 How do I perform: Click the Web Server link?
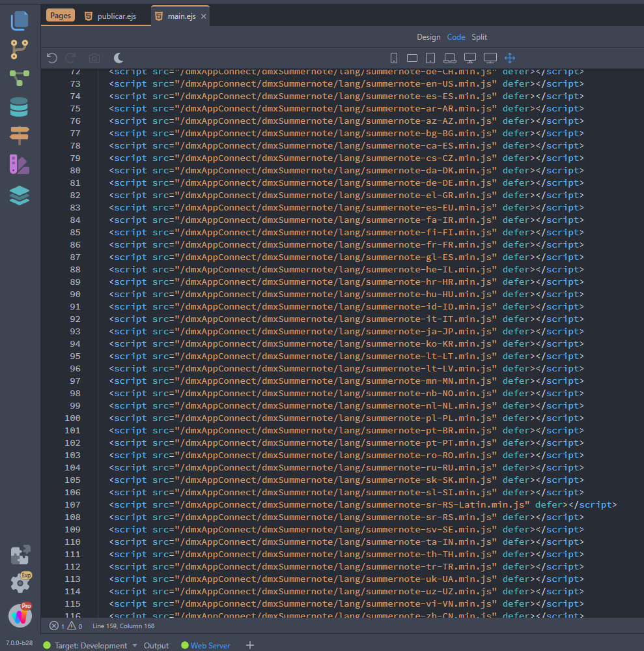click(210, 646)
